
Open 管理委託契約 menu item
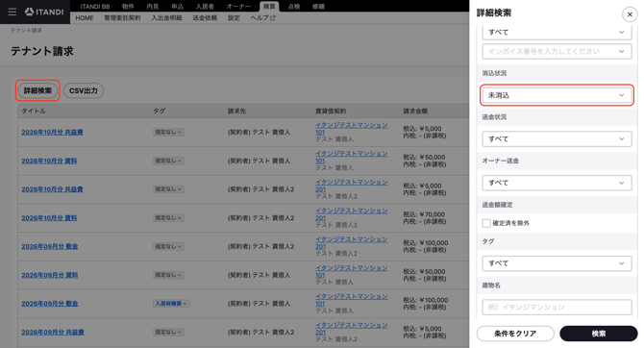coord(122,18)
